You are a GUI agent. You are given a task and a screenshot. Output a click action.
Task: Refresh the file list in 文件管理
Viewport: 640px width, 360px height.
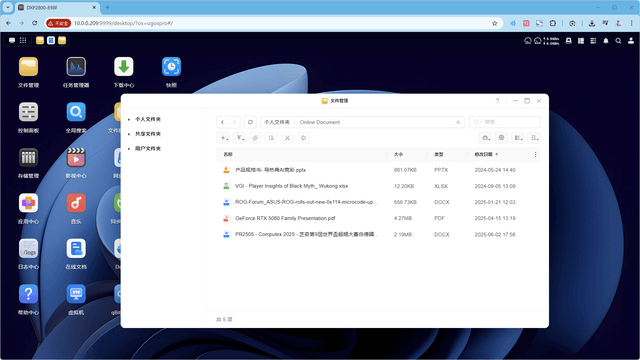click(250, 122)
